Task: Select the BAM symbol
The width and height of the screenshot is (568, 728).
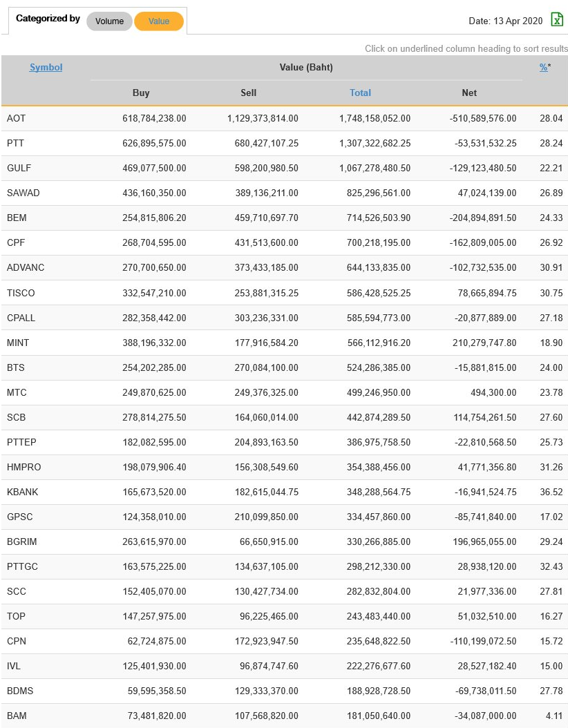Action: 17,716
